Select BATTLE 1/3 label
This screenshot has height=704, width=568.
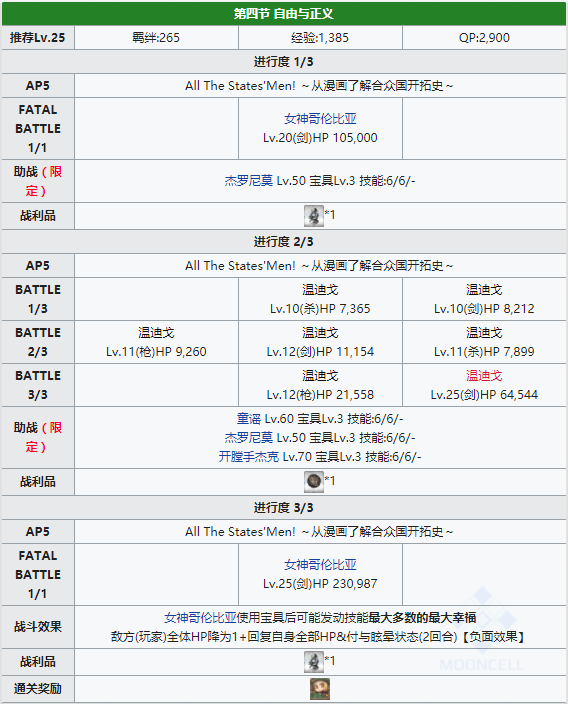coord(38,299)
